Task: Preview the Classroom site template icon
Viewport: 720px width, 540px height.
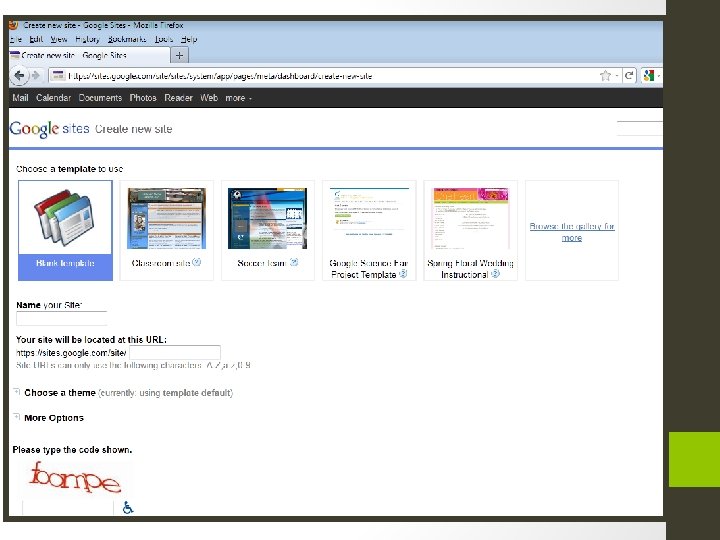Action: click(x=197, y=262)
